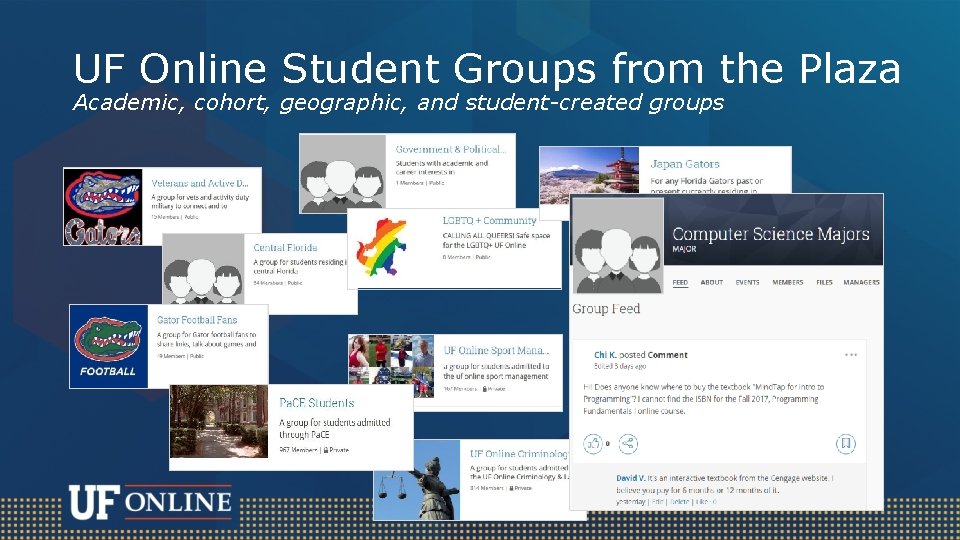Click the 'Edited 5 days ago' timestamp

click(x=620, y=366)
